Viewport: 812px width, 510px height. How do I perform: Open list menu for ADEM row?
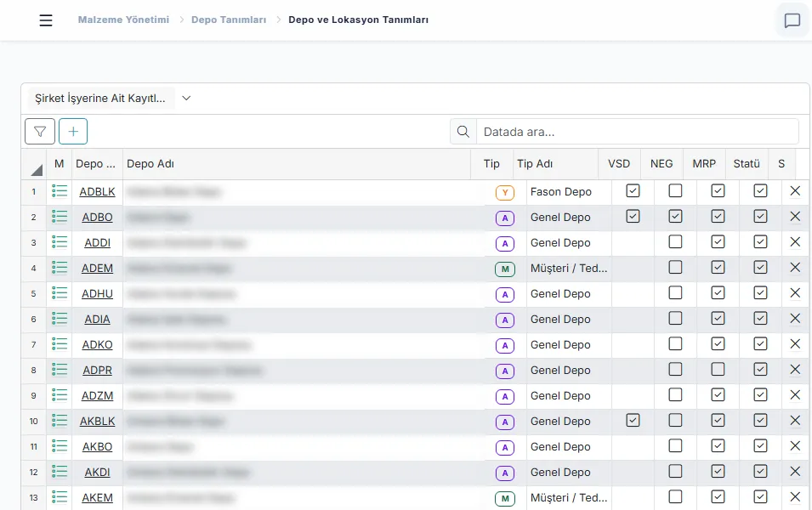[x=60, y=268]
